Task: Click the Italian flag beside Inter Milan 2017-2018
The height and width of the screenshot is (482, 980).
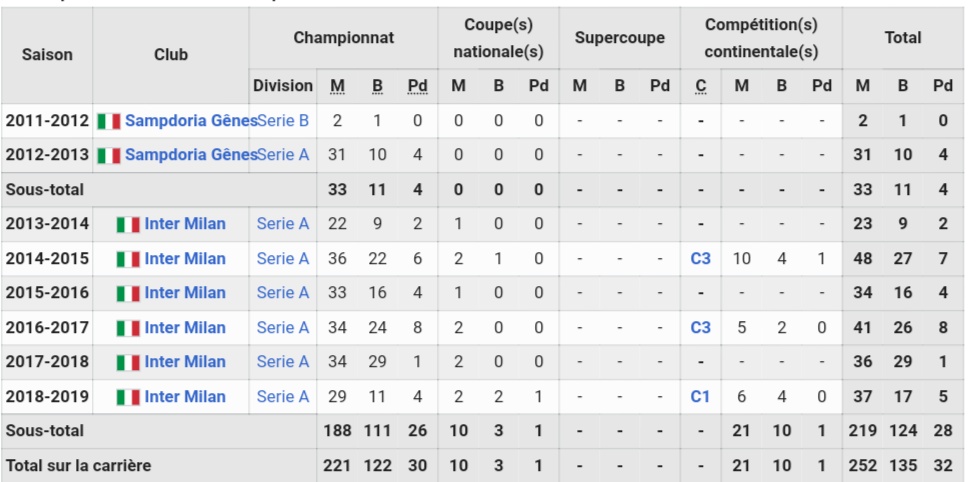Action: point(128,363)
